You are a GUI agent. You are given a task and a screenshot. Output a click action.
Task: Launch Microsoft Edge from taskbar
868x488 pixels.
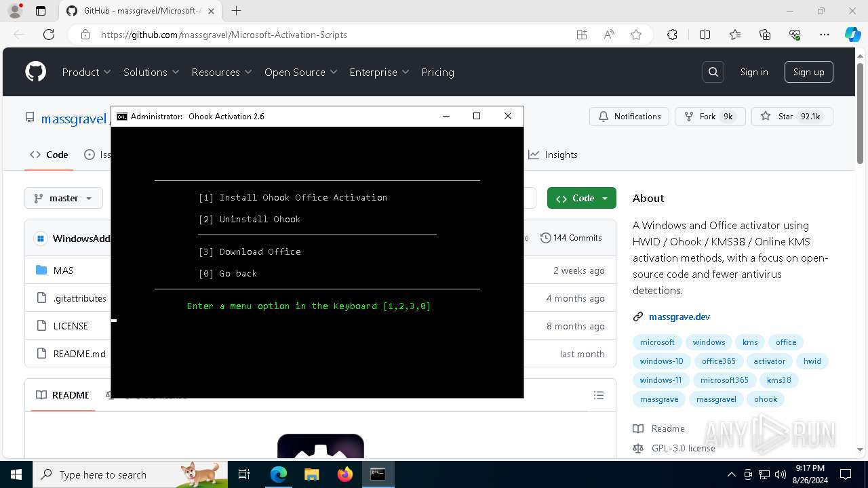(x=279, y=474)
